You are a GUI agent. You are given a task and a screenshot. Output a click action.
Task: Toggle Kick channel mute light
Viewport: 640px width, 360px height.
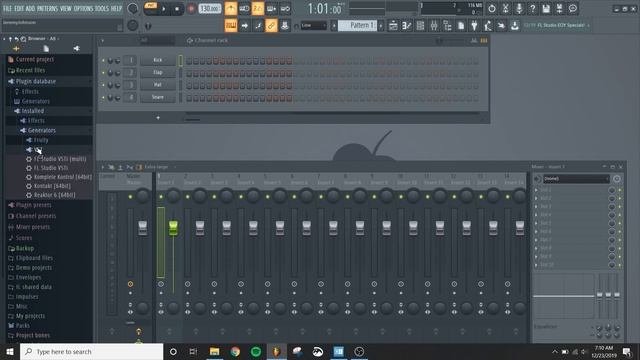[103, 60]
